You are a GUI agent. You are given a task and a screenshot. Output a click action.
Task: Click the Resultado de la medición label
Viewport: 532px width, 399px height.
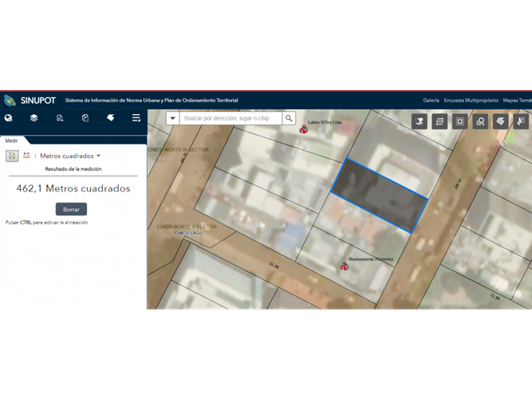click(73, 168)
